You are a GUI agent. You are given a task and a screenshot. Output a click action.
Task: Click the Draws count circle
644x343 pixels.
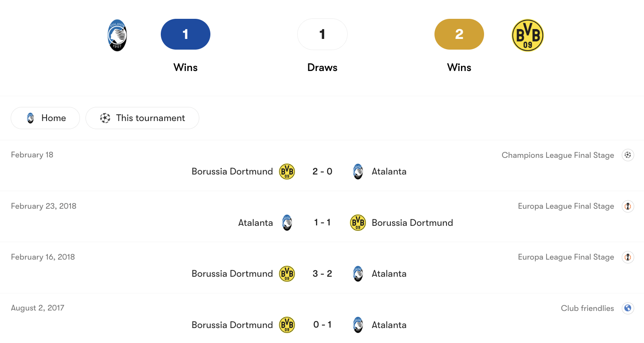322,34
